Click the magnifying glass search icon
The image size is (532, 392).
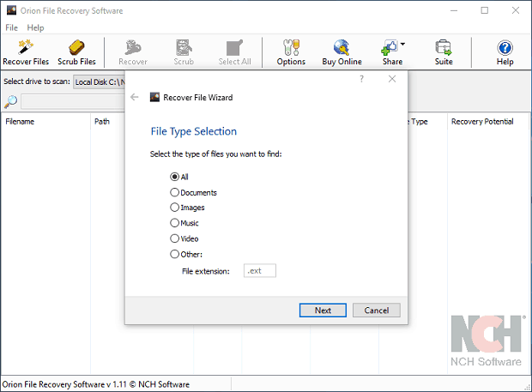click(x=10, y=101)
